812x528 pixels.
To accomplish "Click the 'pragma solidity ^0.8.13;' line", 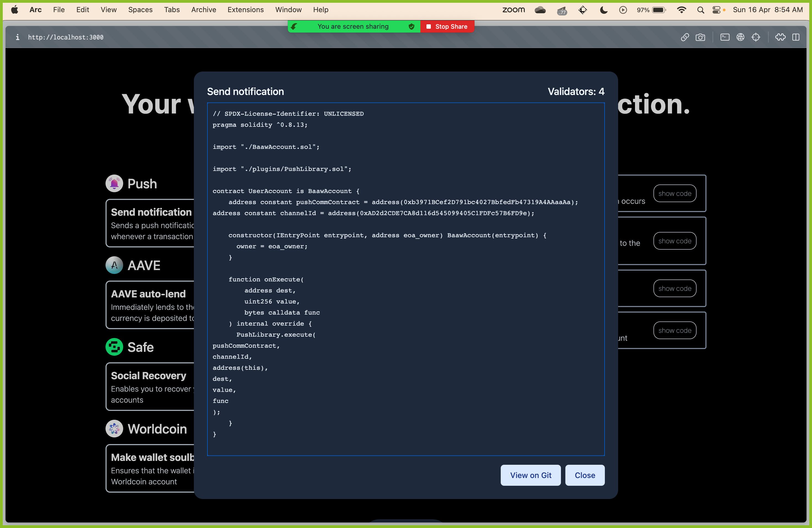I will tap(260, 125).
